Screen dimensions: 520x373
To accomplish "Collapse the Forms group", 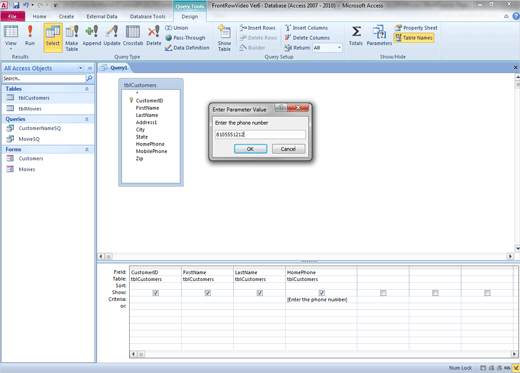I will 87,150.
